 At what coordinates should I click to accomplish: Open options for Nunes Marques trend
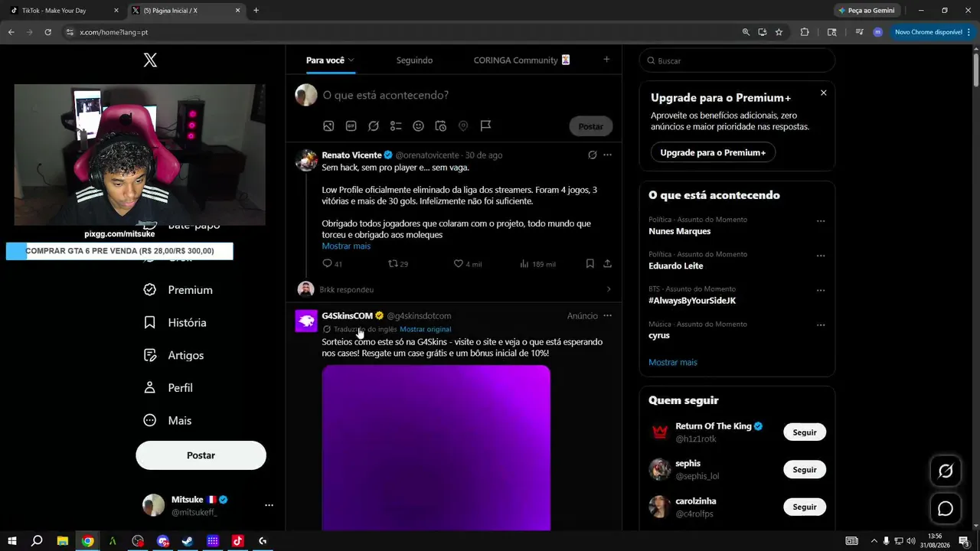click(821, 221)
